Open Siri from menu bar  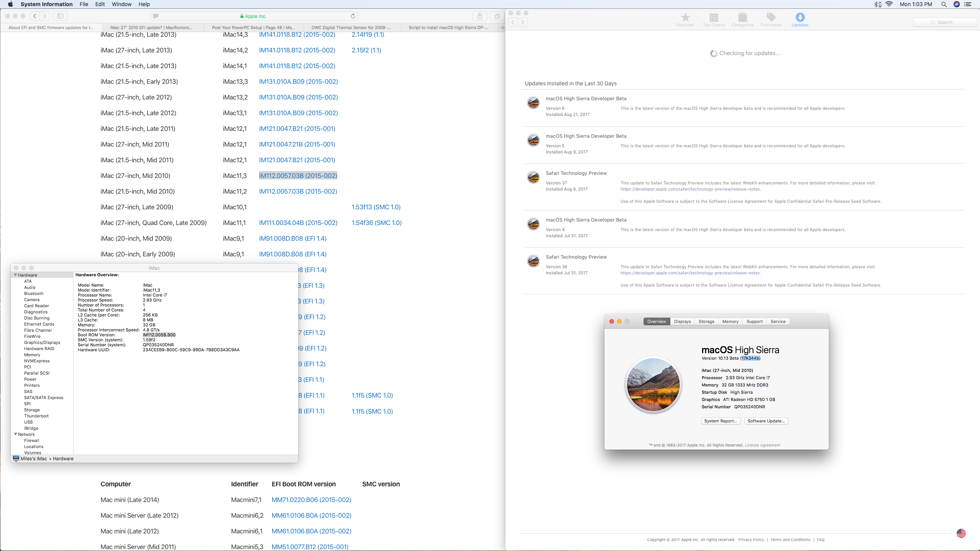click(956, 4)
